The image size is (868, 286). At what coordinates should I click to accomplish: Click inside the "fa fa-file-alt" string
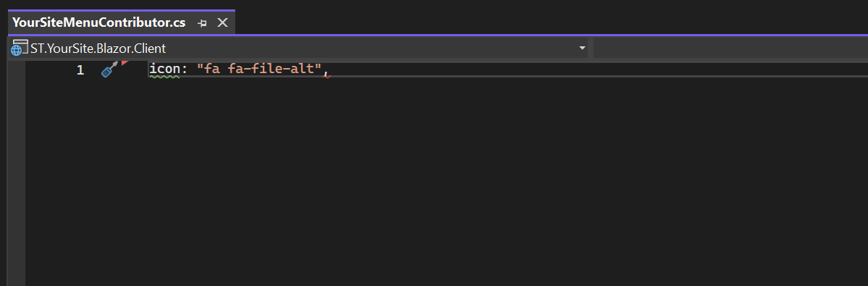260,70
